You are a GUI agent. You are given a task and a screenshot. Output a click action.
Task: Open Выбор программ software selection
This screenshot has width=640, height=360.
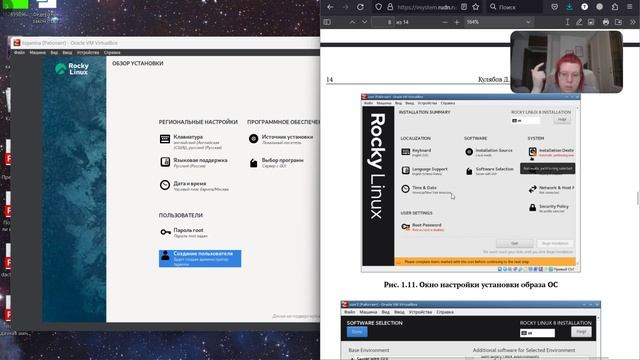pyautogui.click(x=276, y=162)
